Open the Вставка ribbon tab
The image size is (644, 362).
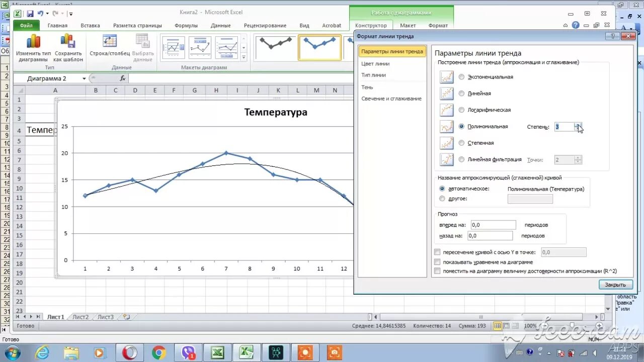[91, 25]
